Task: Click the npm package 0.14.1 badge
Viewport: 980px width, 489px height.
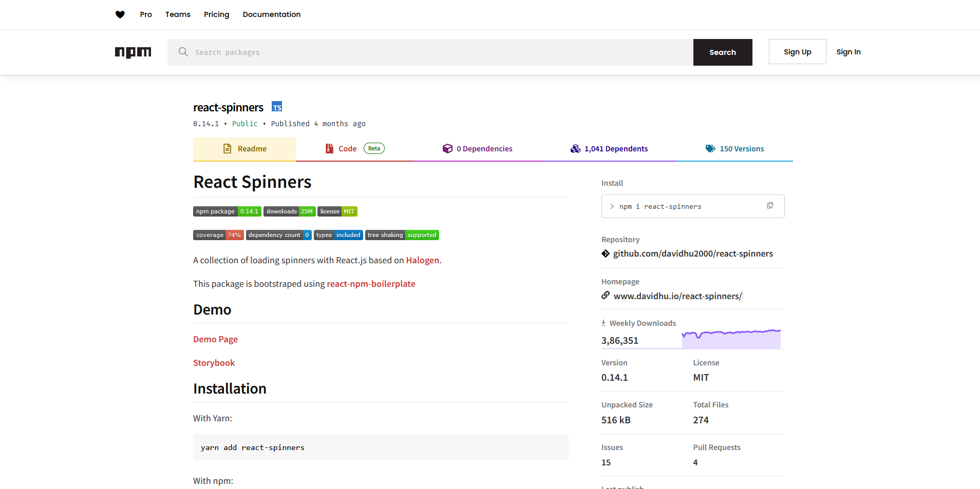Action: (227, 211)
